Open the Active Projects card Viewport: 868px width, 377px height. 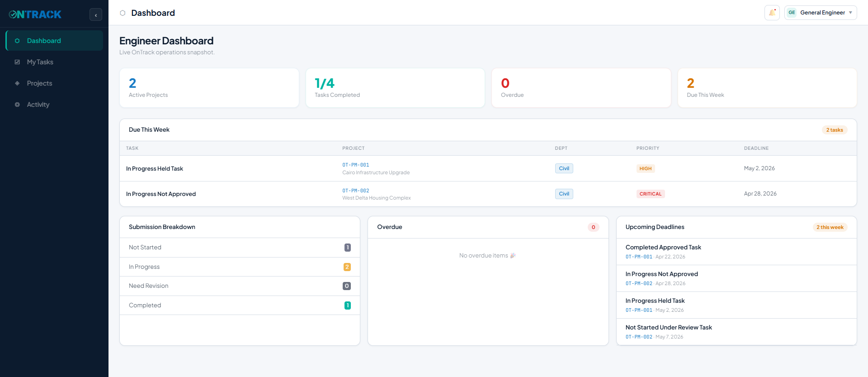[x=209, y=88]
